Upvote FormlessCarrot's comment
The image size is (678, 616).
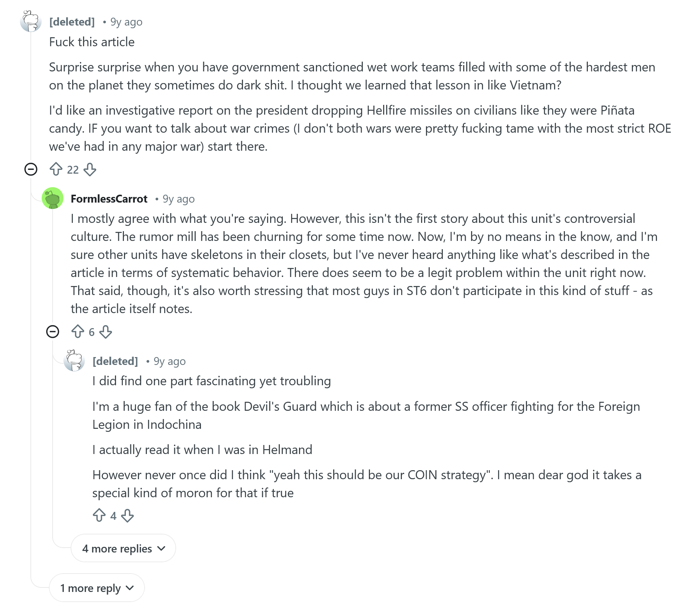click(x=78, y=331)
